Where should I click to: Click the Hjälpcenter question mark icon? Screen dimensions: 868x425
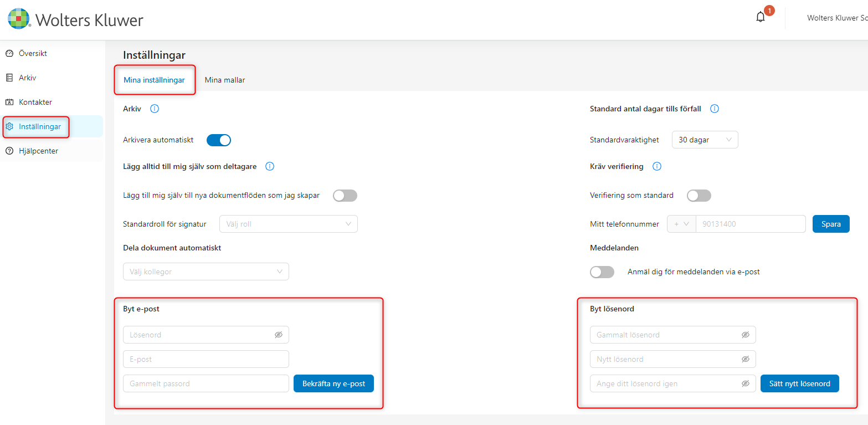[9, 151]
